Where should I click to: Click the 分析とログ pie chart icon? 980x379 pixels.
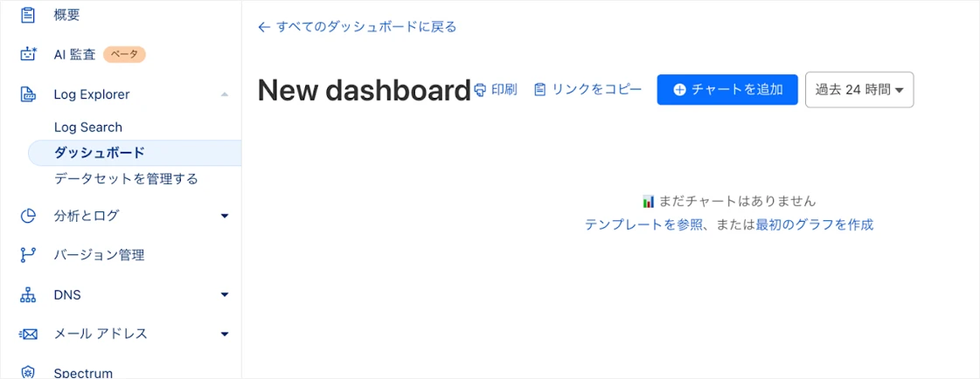pyautogui.click(x=28, y=216)
